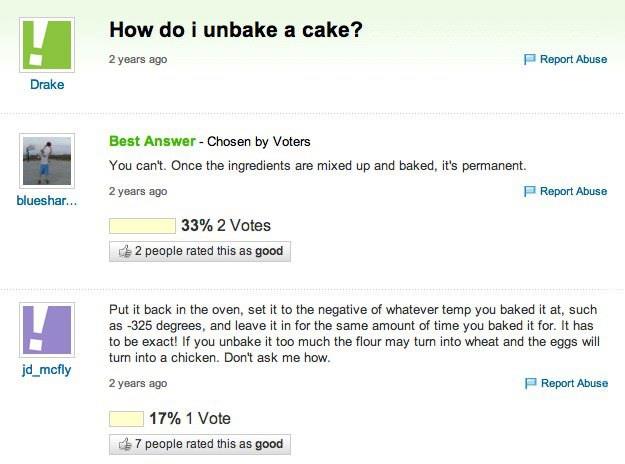Click the '7 people rated this as good' button
The image size is (625, 464).
200,444
